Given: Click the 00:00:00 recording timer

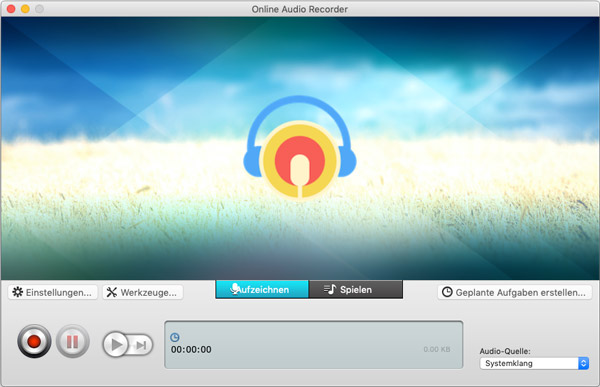Looking at the screenshot, I should click(191, 349).
